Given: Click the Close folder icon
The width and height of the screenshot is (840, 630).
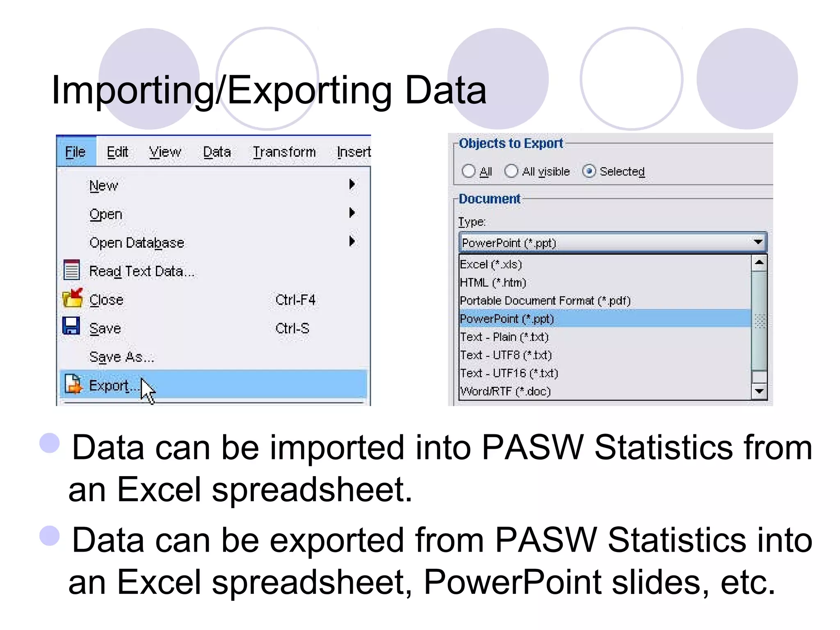Looking at the screenshot, I should tap(73, 298).
